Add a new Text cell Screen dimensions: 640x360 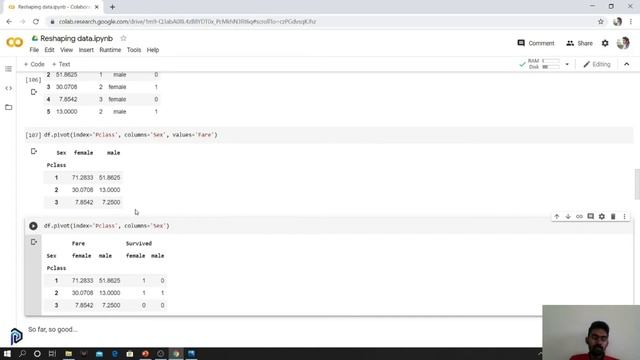(x=61, y=64)
